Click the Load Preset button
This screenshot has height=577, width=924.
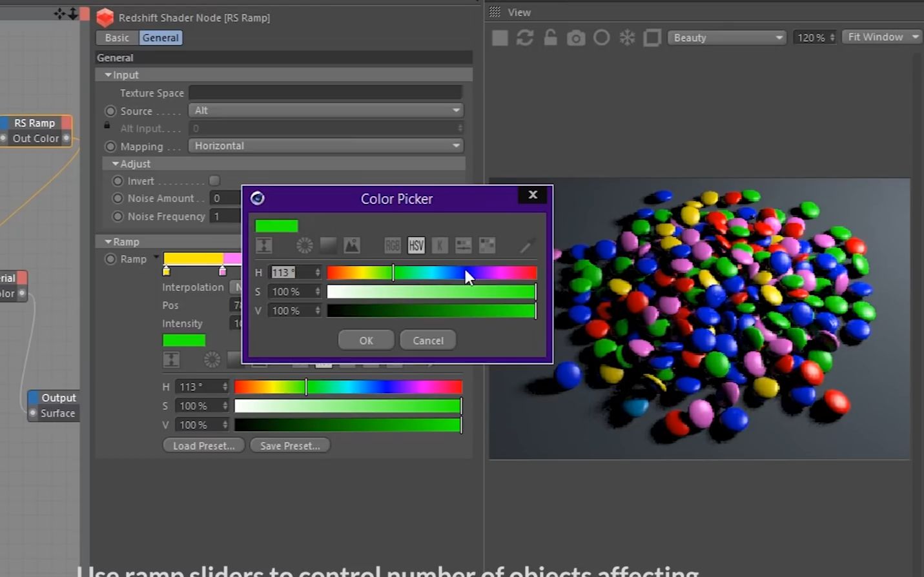click(x=203, y=445)
